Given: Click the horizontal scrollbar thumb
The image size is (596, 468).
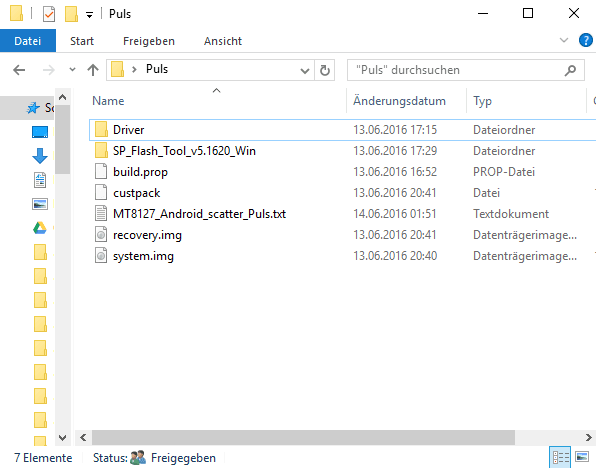Looking at the screenshot, I should (x=303, y=437).
